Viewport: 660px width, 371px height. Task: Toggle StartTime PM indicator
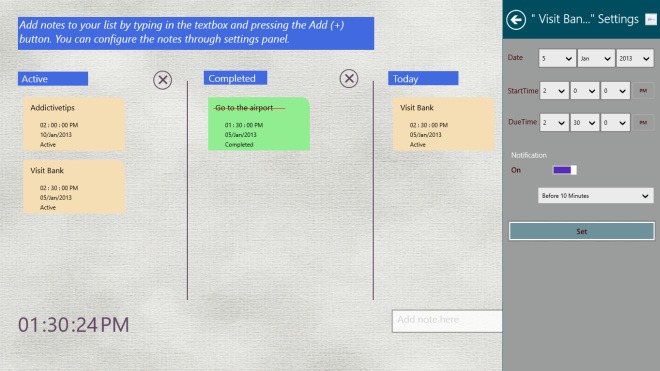(643, 91)
